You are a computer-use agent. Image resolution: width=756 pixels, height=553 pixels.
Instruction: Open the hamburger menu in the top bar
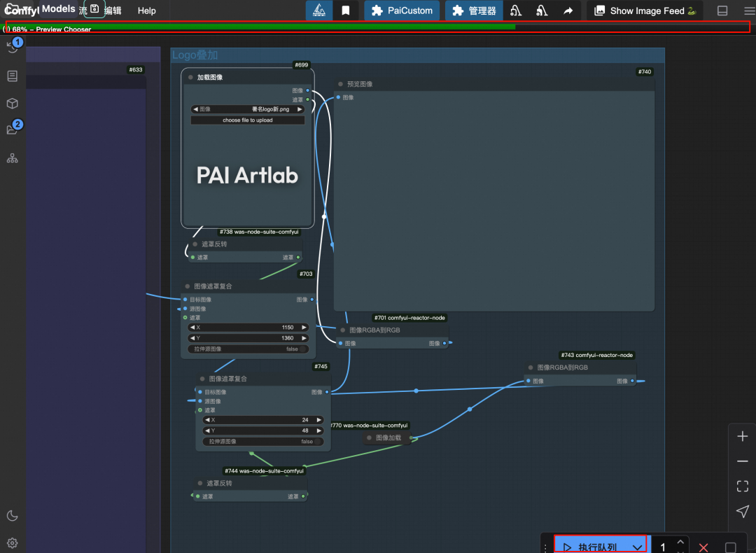(749, 10)
